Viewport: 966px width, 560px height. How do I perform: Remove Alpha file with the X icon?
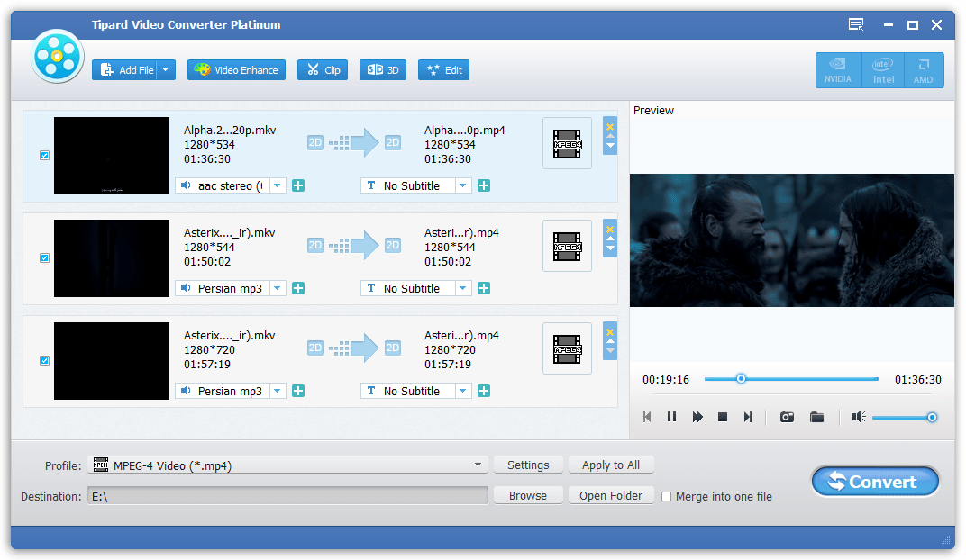point(610,127)
